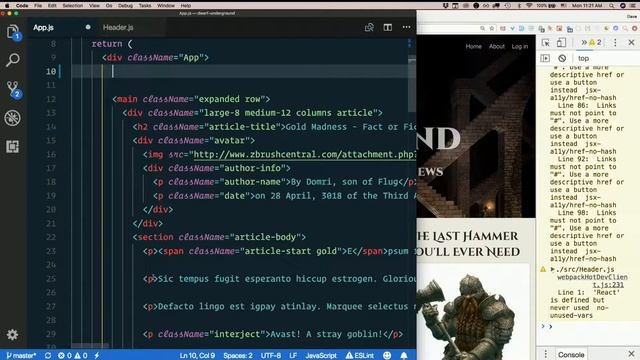The image size is (640, 360).
Task: Close the DevTools panel with the X
Action: (631, 42)
